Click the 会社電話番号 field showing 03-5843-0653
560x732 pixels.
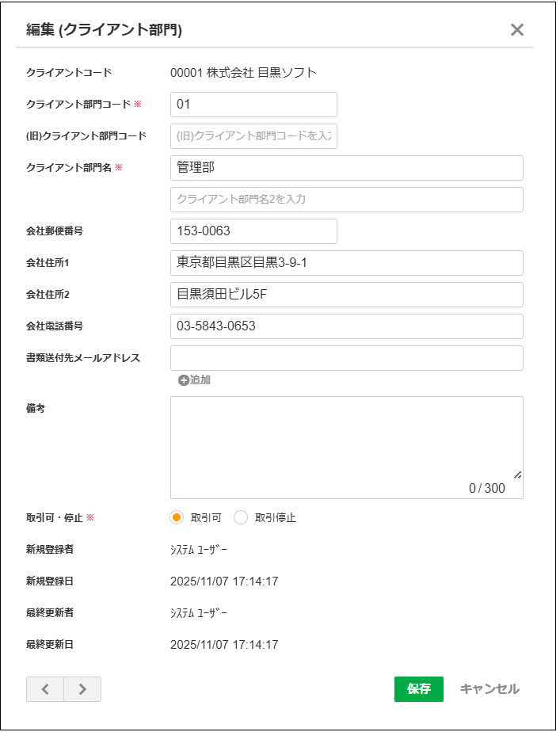[x=345, y=326]
